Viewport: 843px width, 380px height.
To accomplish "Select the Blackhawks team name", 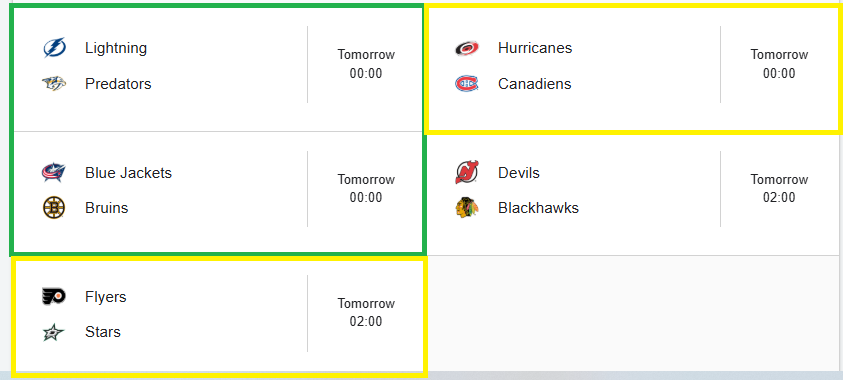I will coord(538,208).
